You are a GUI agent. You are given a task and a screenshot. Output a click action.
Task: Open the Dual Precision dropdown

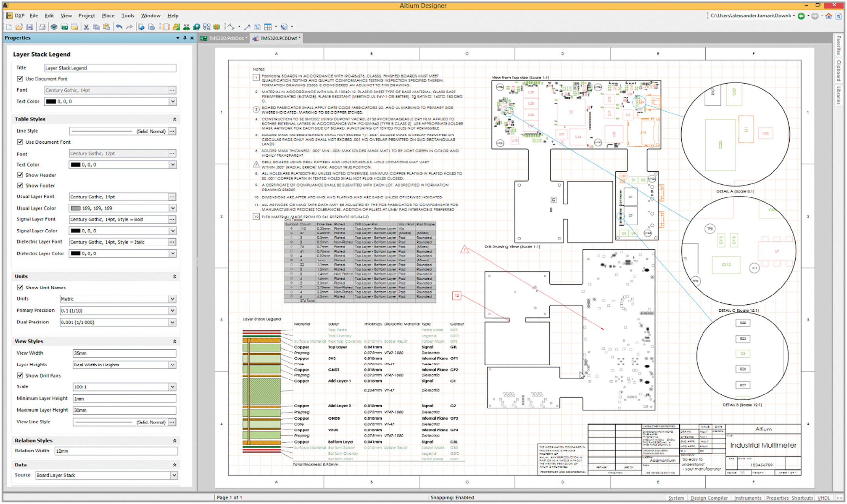(172, 322)
